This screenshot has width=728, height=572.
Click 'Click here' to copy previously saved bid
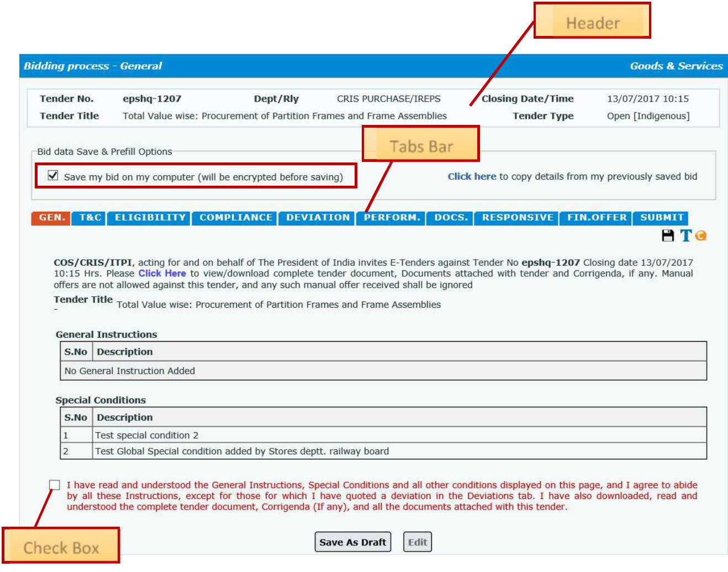471,177
